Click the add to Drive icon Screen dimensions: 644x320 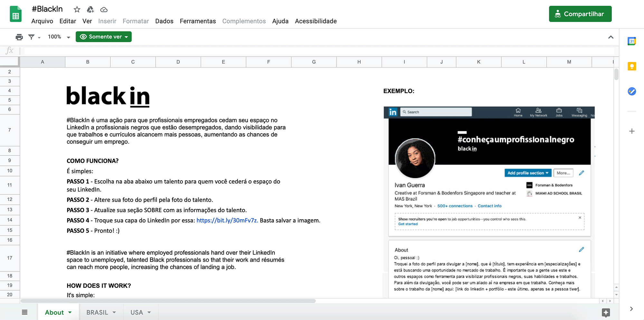click(90, 9)
